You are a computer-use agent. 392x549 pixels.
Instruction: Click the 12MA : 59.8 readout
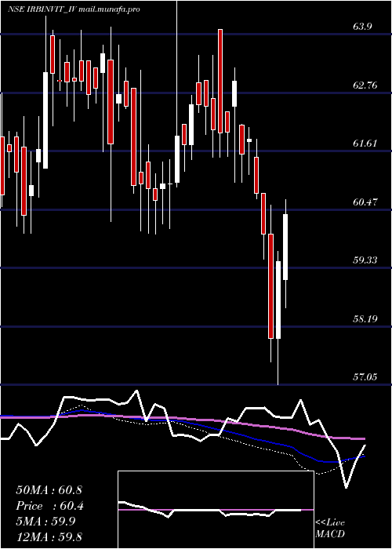(49, 537)
